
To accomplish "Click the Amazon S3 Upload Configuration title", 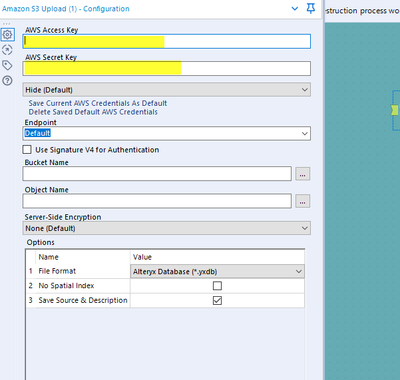I will click(66, 9).
